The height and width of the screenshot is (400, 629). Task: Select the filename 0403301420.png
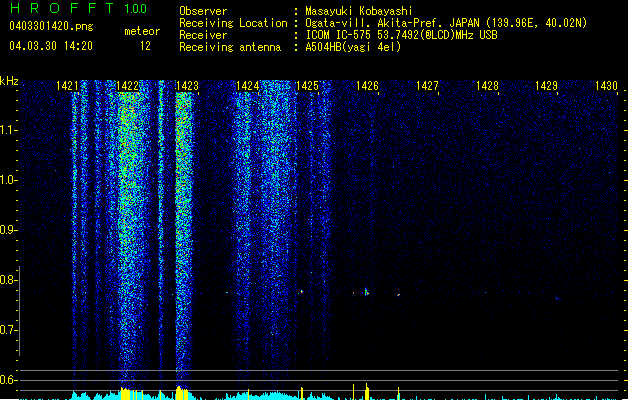point(51,27)
